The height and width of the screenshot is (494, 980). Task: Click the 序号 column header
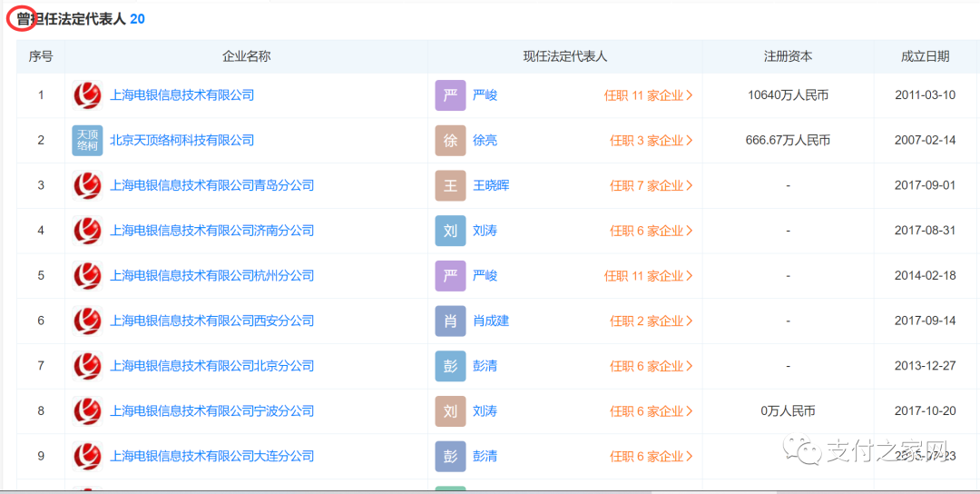coord(41,56)
